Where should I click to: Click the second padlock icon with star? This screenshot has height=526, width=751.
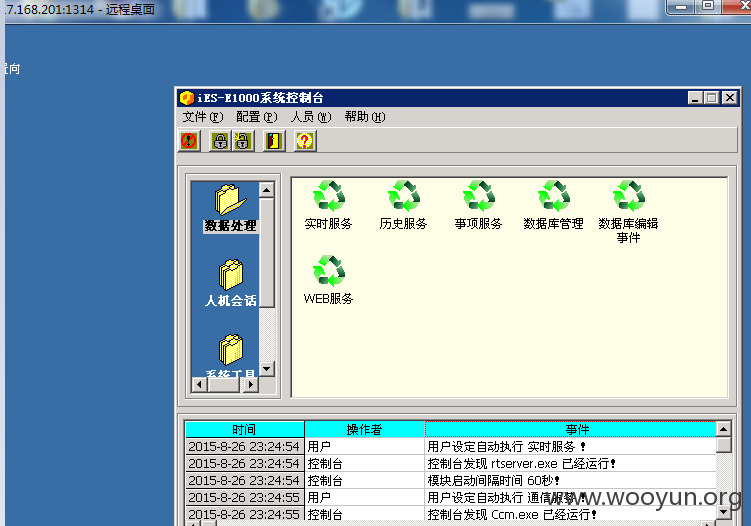pos(243,141)
